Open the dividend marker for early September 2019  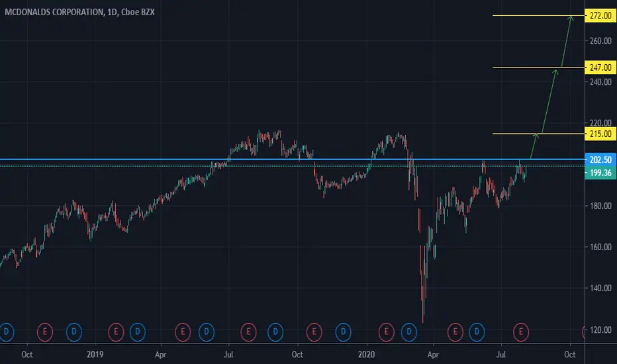pyautogui.click(x=275, y=332)
